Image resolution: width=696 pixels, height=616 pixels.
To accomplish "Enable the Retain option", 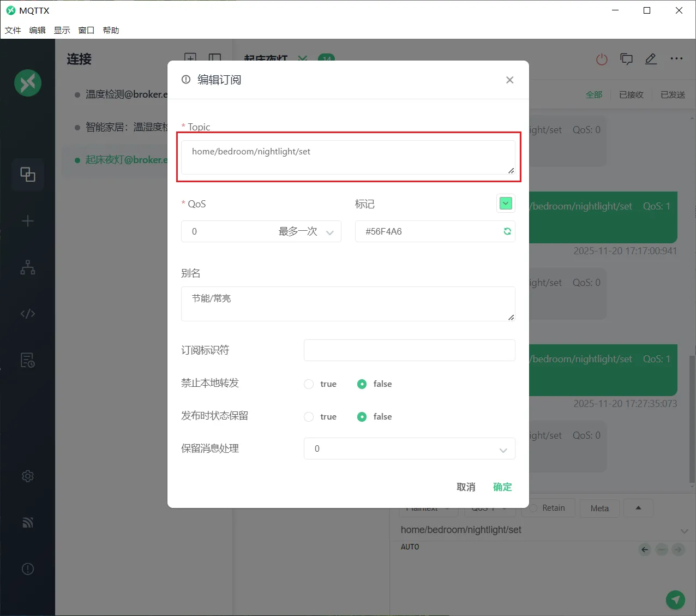I will click(548, 507).
